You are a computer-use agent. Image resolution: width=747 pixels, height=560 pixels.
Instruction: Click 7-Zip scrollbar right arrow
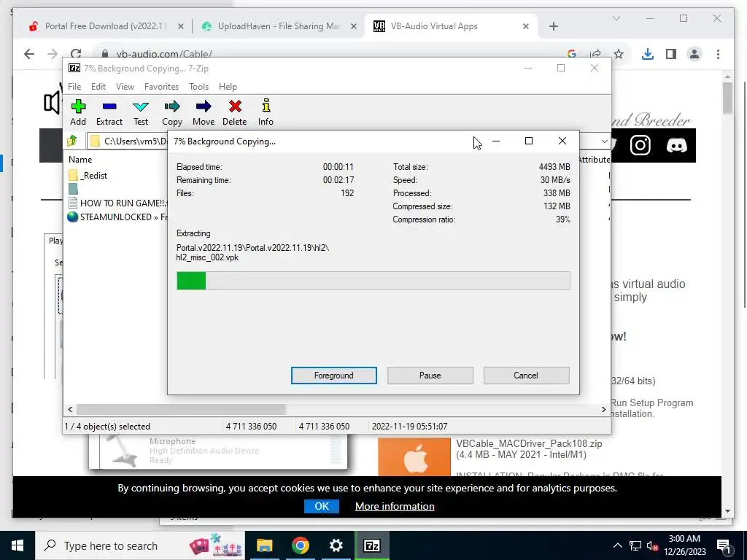point(603,409)
